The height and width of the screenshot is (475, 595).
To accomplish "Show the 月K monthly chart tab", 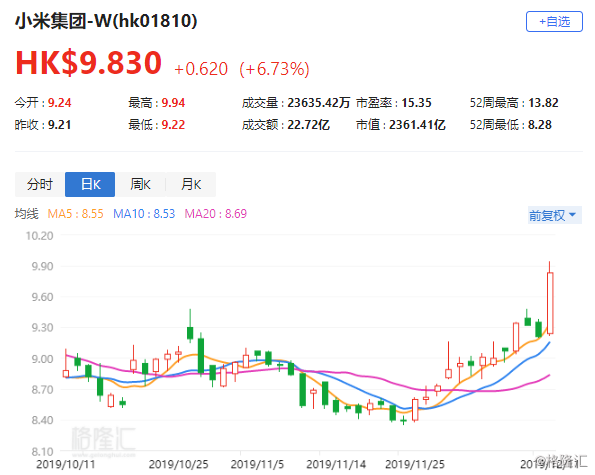I will (191, 184).
